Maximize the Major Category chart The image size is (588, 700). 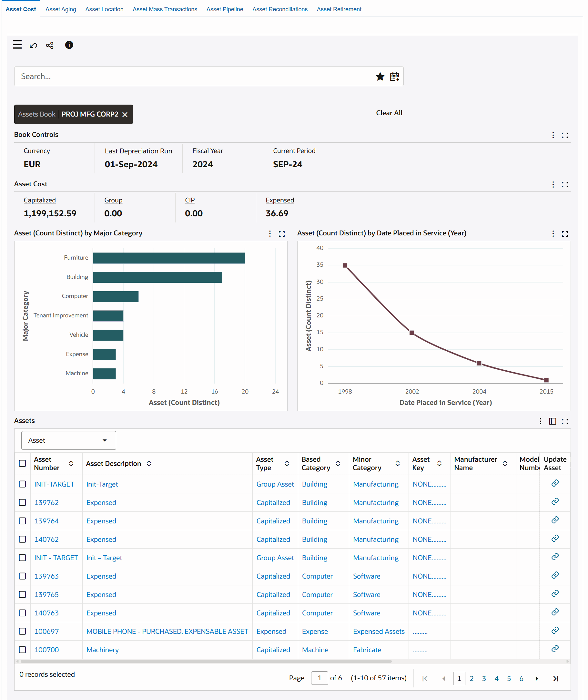coord(282,233)
